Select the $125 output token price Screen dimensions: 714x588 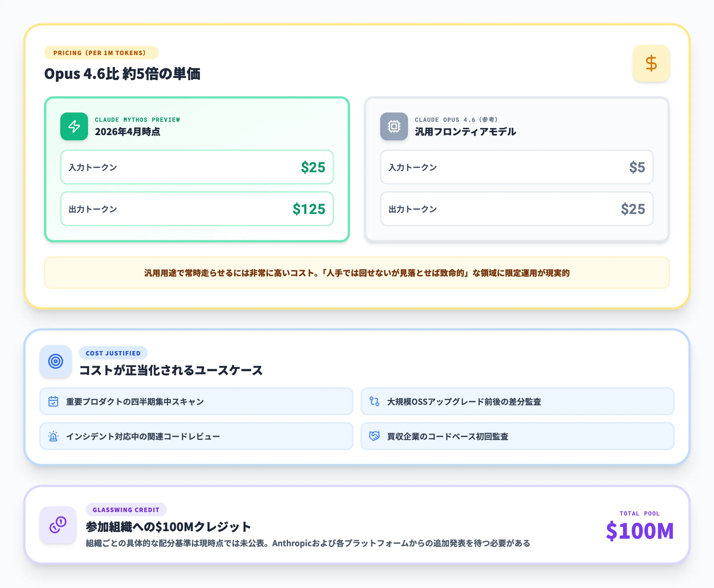[x=309, y=209]
